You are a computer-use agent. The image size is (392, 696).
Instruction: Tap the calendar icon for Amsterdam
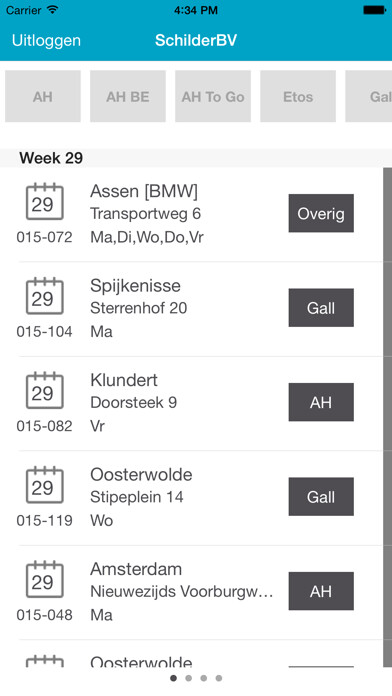point(44,580)
